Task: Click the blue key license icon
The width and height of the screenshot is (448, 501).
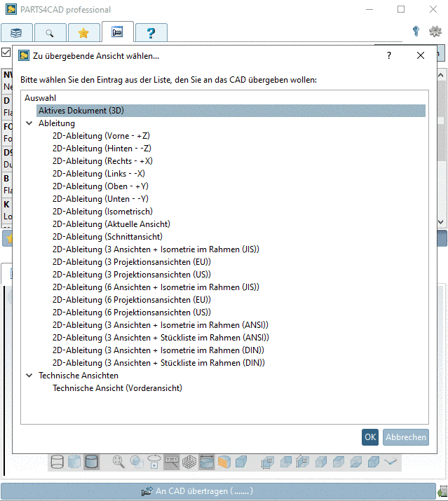Action: point(416,31)
